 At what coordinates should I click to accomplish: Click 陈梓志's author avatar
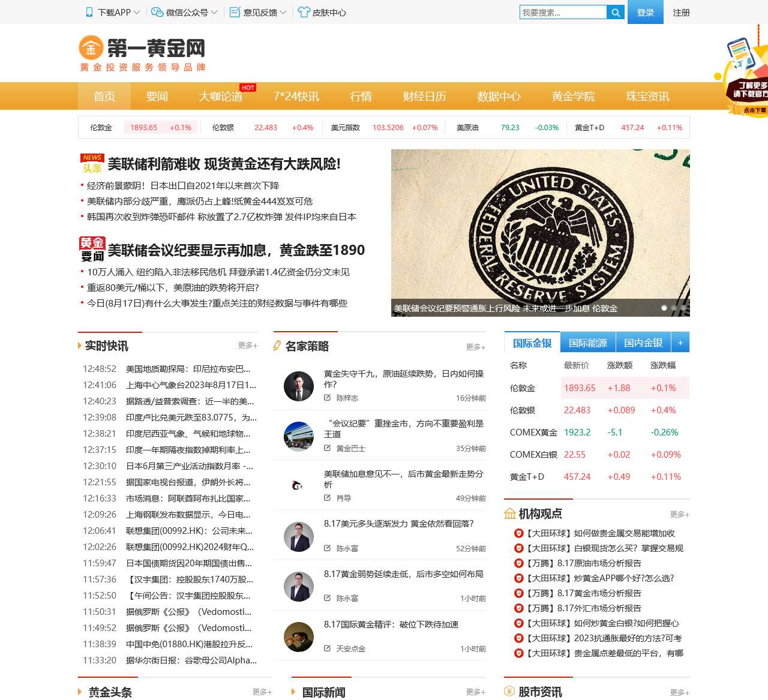pos(299,386)
